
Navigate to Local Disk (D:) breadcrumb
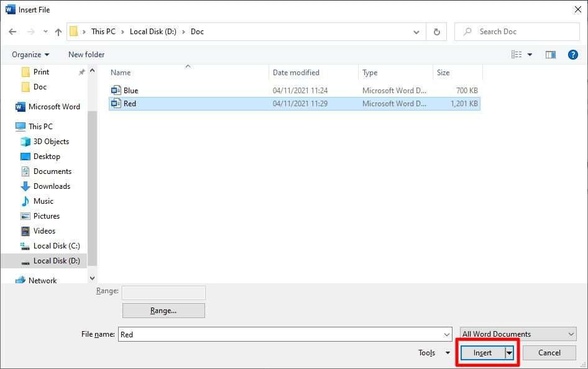click(153, 31)
